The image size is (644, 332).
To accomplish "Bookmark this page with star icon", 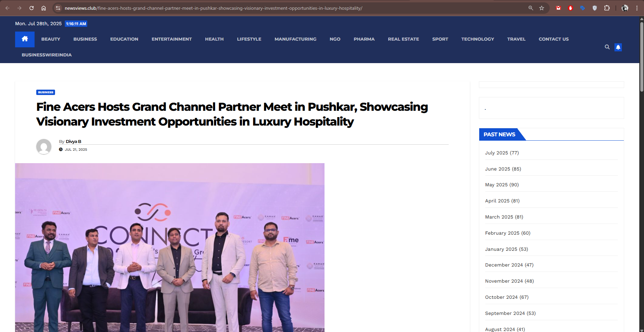I will pos(542,8).
